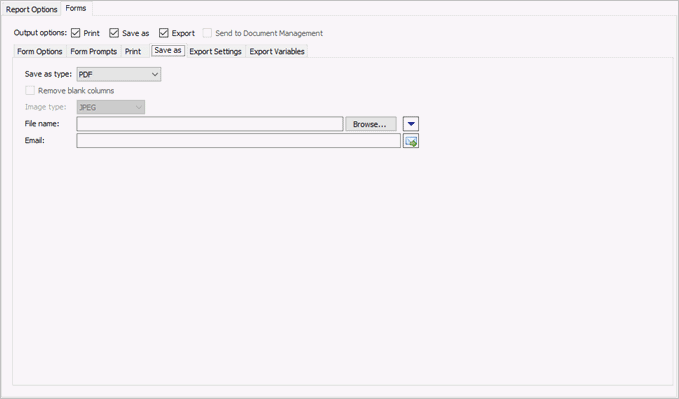Select the Save as sub-tab
This screenshot has width=679, height=399.
(168, 50)
